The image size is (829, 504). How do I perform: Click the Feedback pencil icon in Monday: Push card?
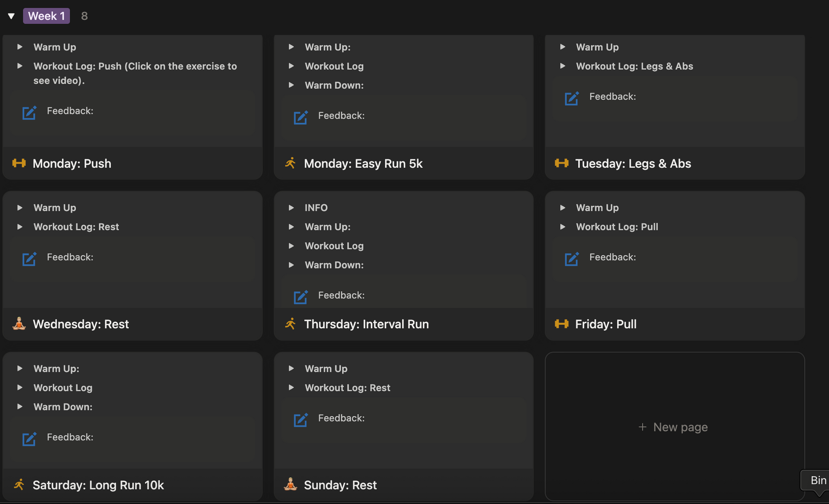29,113
